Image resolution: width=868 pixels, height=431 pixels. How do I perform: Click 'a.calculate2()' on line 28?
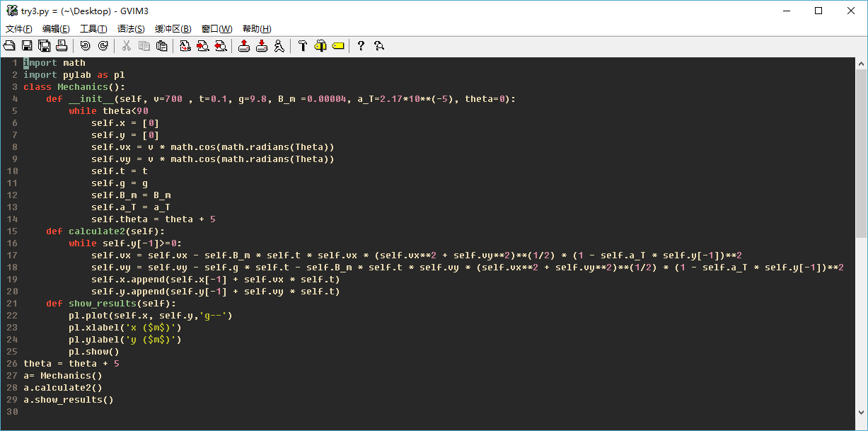[x=63, y=388]
